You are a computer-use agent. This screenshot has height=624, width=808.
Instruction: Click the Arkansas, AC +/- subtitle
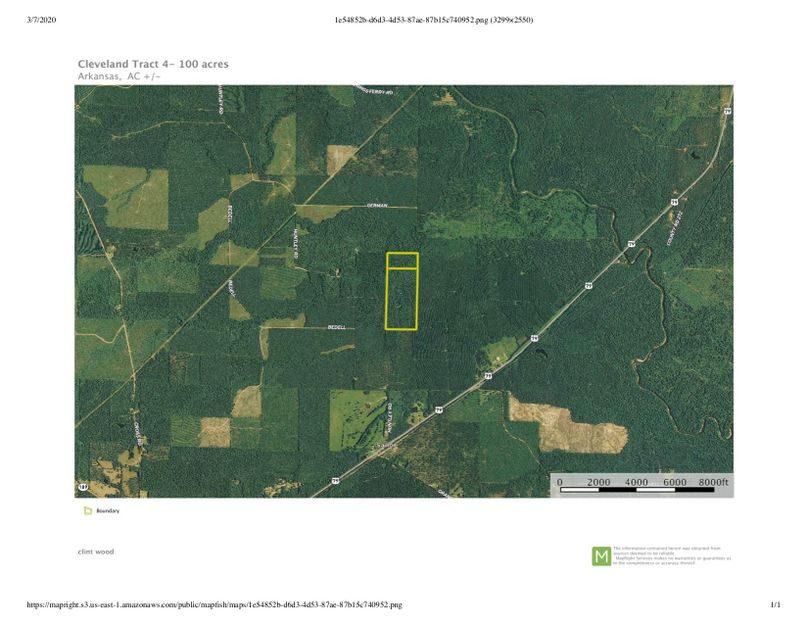coord(119,76)
